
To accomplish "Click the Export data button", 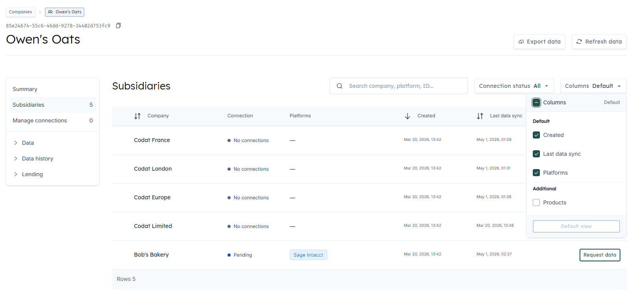I will pyautogui.click(x=539, y=42).
